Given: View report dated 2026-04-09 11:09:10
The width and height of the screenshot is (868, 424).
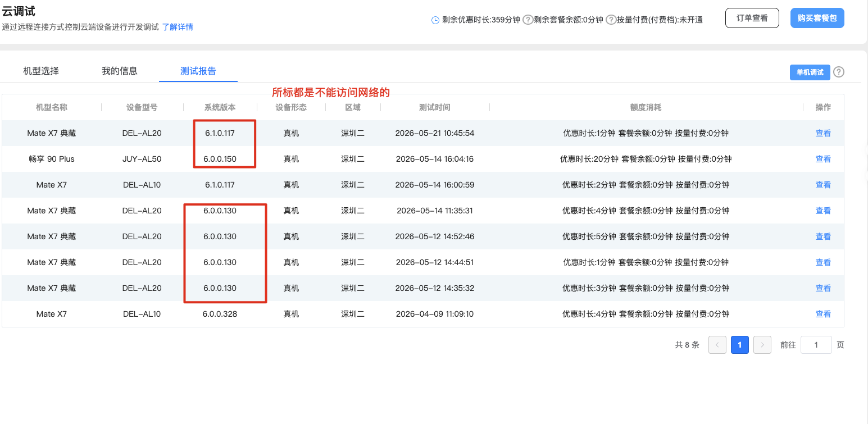Looking at the screenshot, I should click(x=823, y=314).
